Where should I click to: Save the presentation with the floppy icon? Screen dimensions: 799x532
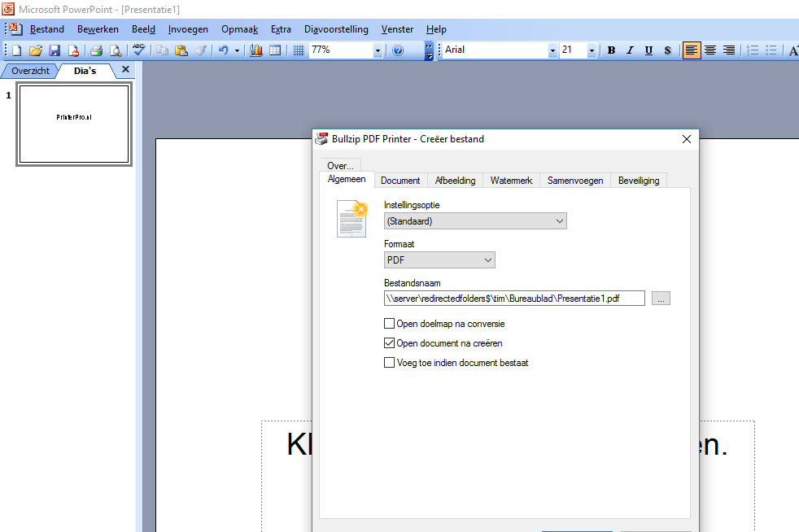click(55, 50)
